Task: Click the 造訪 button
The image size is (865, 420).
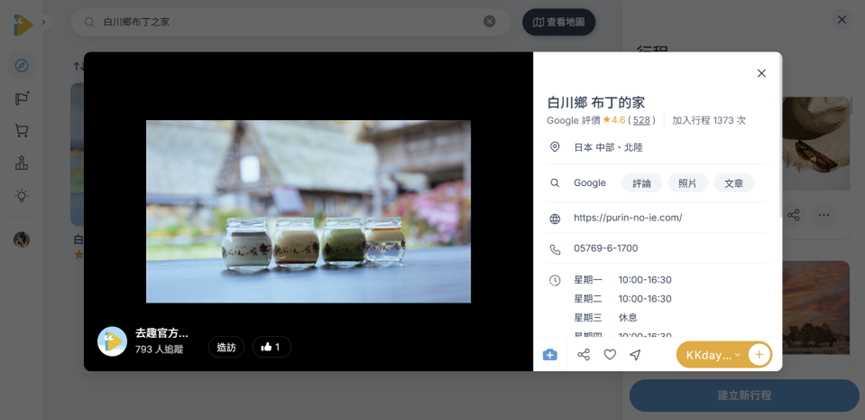Action: [226, 347]
